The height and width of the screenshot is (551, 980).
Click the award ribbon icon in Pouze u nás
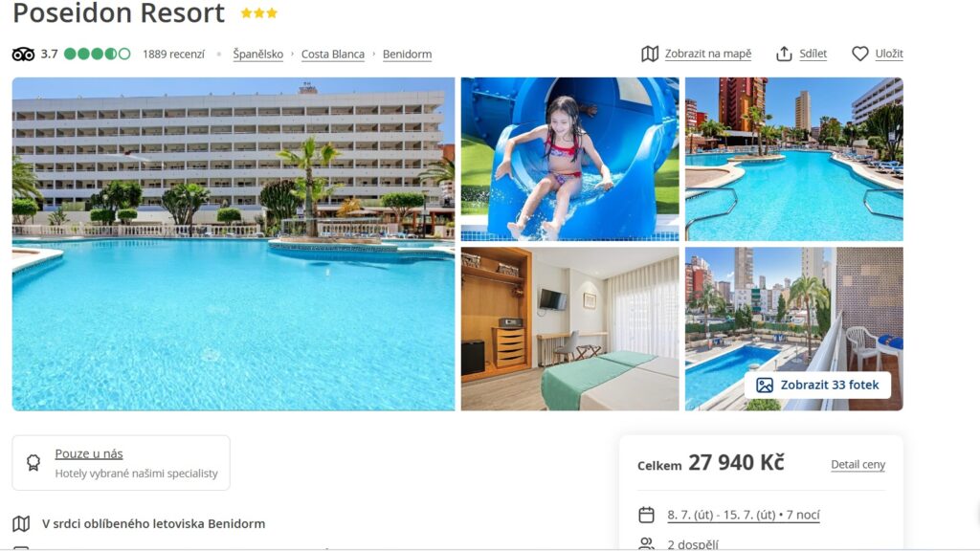click(x=33, y=462)
